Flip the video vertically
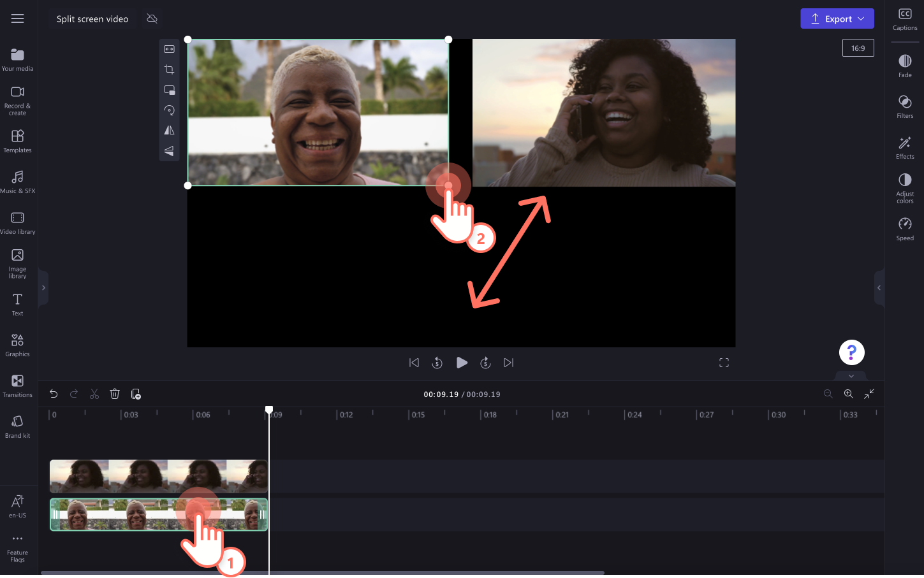This screenshot has width=924, height=578. [169, 150]
